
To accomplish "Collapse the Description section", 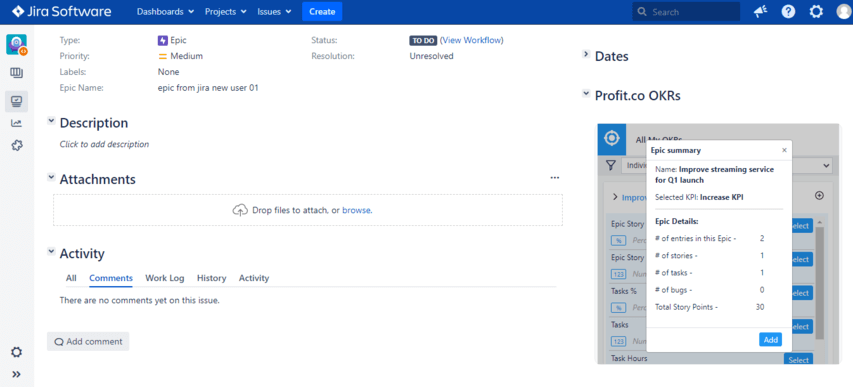I will click(x=51, y=121).
